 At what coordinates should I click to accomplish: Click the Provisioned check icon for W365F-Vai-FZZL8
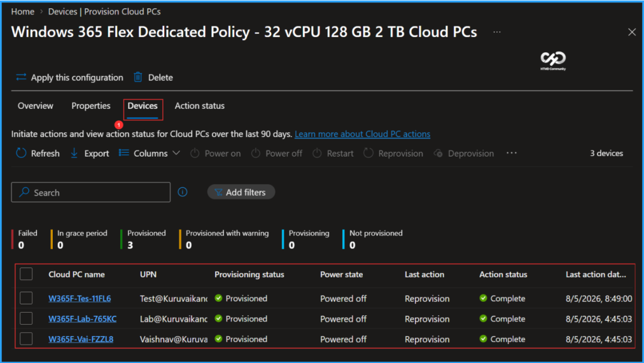218,338
